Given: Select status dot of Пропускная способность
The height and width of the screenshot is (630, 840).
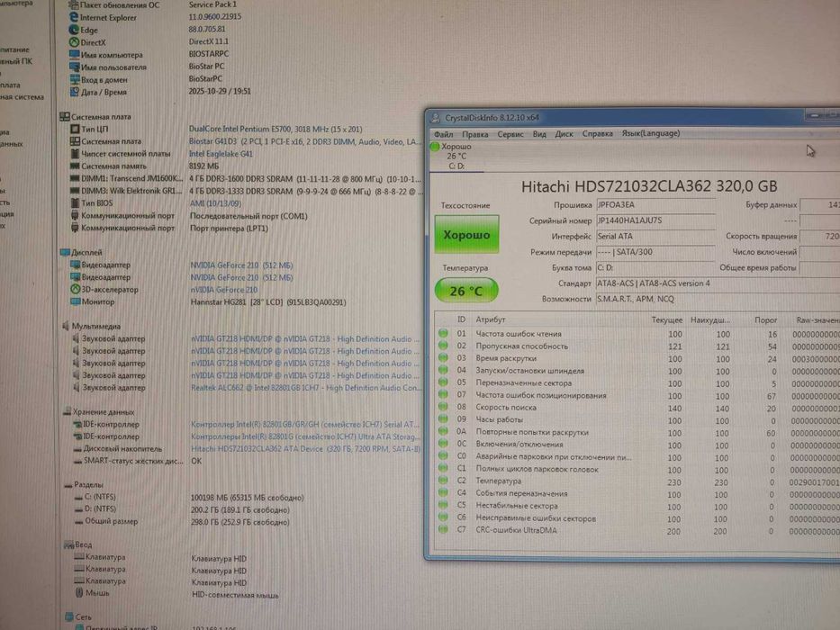Looking at the screenshot, I should pos(443,346).
